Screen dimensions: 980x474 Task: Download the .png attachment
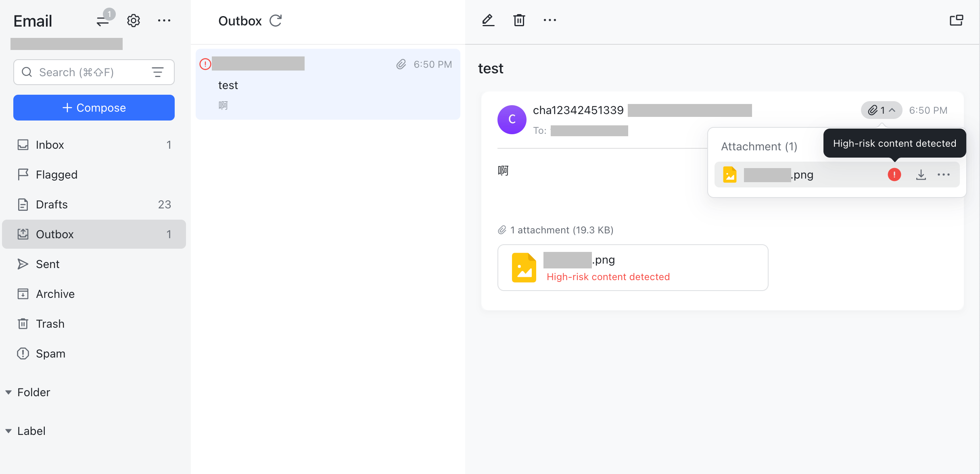click(x=921, y=175)
